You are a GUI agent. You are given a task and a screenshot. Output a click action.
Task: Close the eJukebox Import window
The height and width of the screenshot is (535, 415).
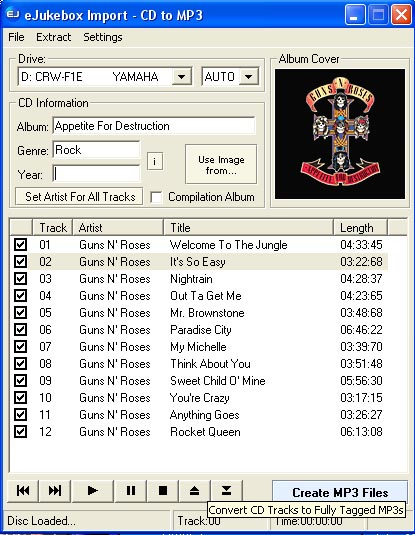[401, 15]
